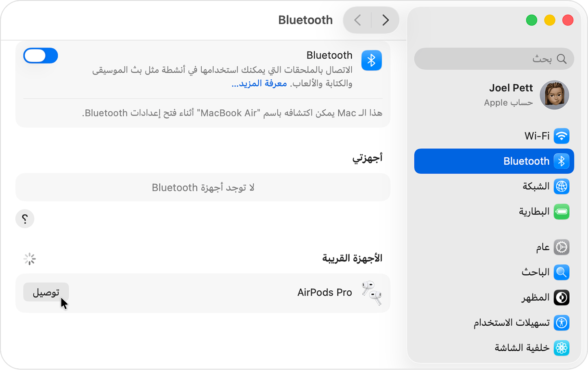Screen dimensions: 588x370
Task: Go back with the left navigation arrow
Action: coord(357,20)
